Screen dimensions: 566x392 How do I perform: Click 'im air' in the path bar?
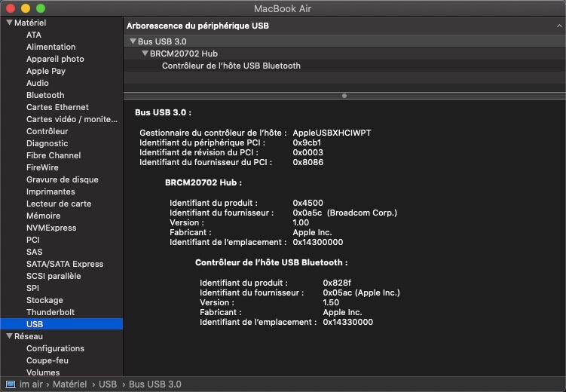tap(31, 384)
